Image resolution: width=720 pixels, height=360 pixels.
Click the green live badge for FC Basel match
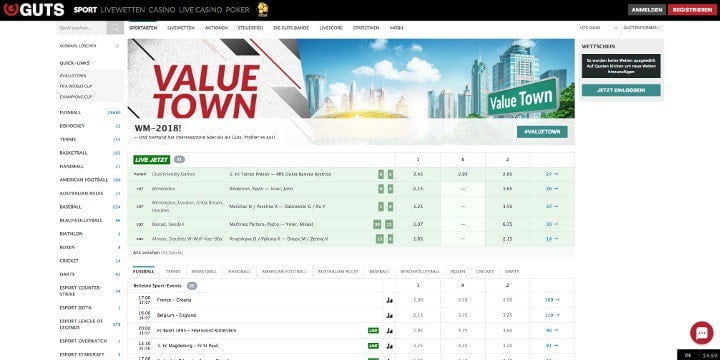tap(373, 331)
